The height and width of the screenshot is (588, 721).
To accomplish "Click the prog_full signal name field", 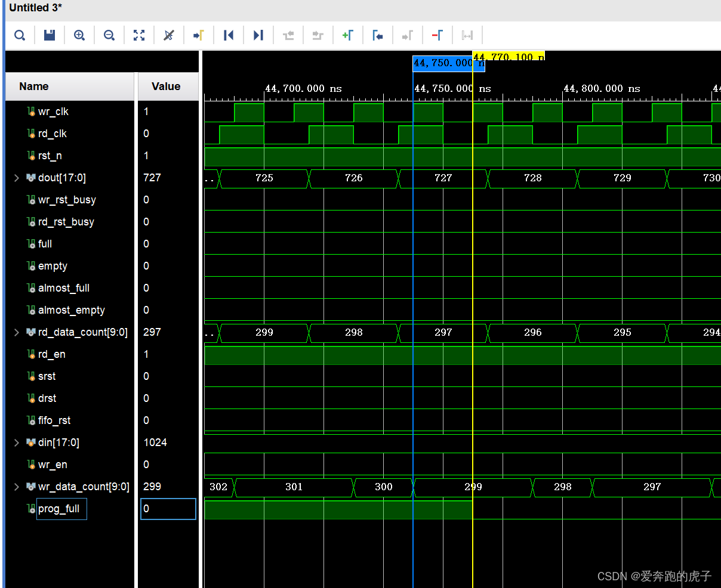I will (x=61, y=509).
